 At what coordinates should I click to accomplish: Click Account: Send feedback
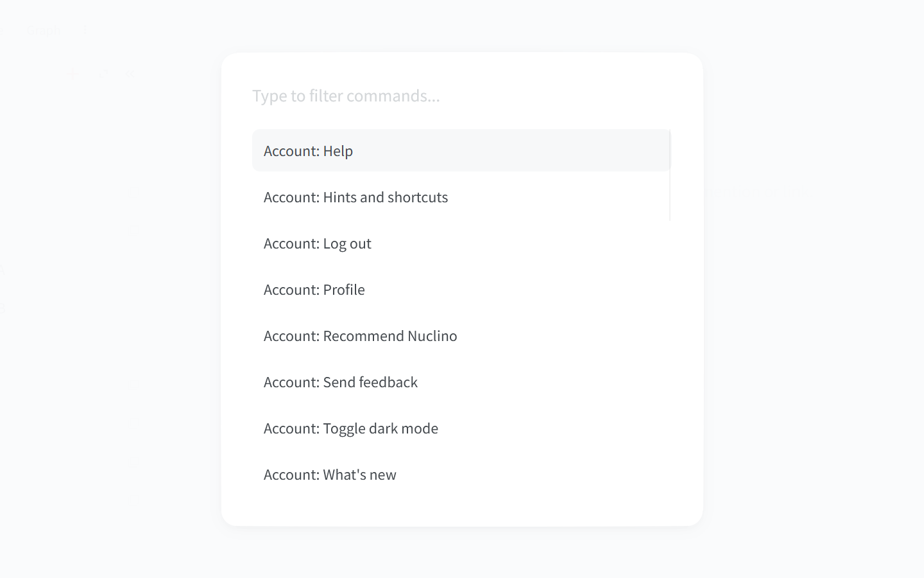pos(461,381)
